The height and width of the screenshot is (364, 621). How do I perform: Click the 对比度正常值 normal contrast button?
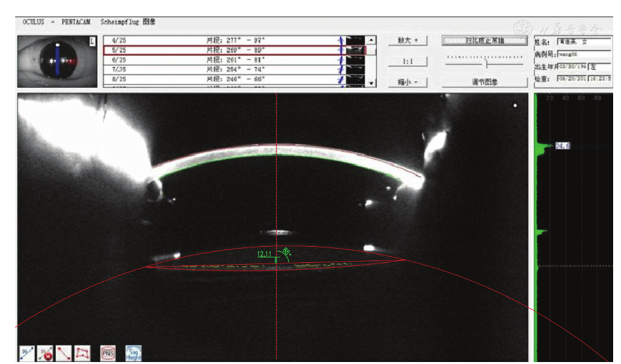point(485,40)
